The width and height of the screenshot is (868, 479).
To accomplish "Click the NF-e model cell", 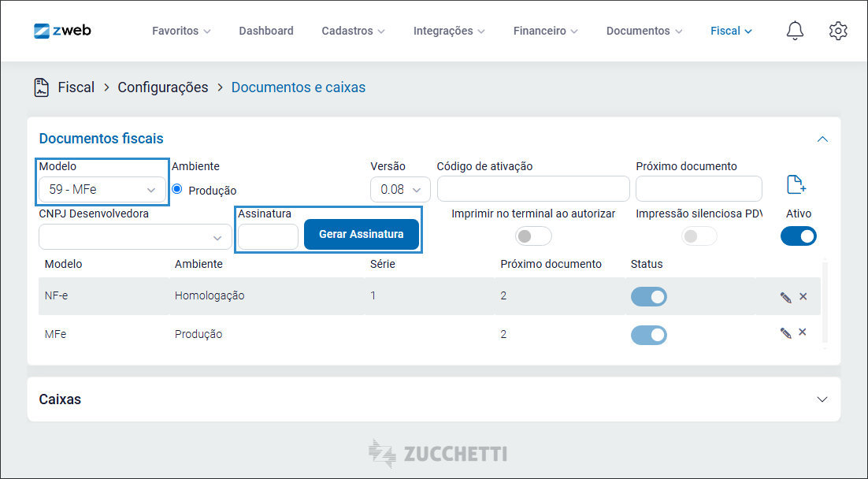I will click(56, 295).
